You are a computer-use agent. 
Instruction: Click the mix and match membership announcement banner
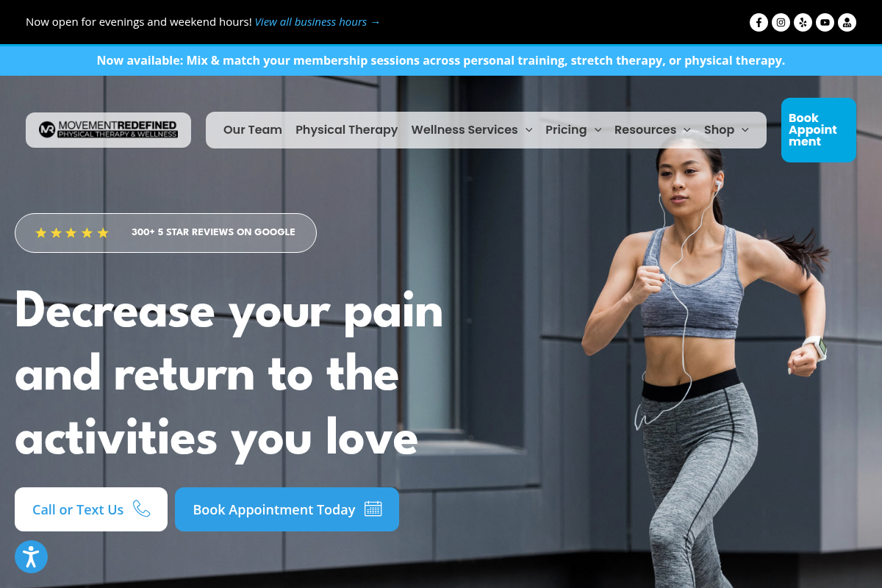[x=441, y=60]
